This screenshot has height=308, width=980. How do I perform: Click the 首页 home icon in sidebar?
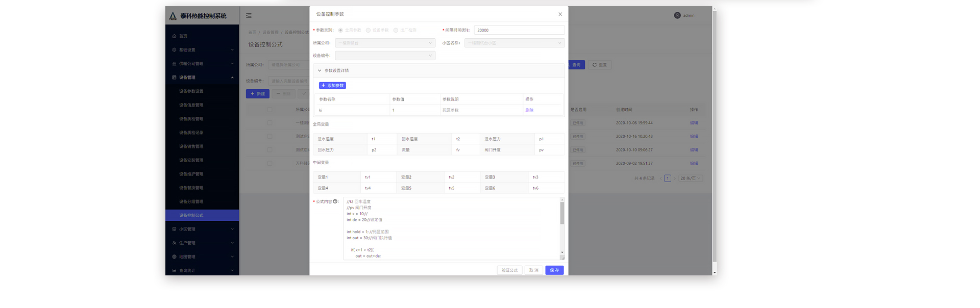[174, 36]
